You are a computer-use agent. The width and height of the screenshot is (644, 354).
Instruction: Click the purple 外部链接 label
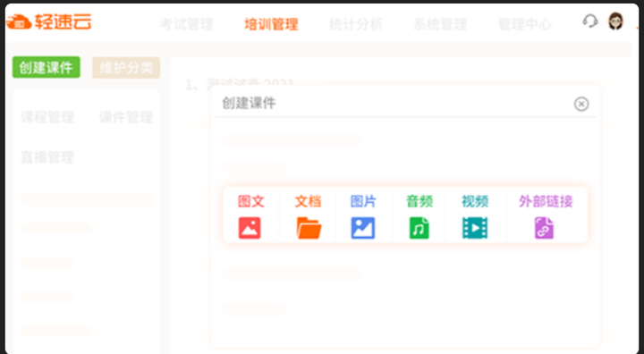[546, 202]
